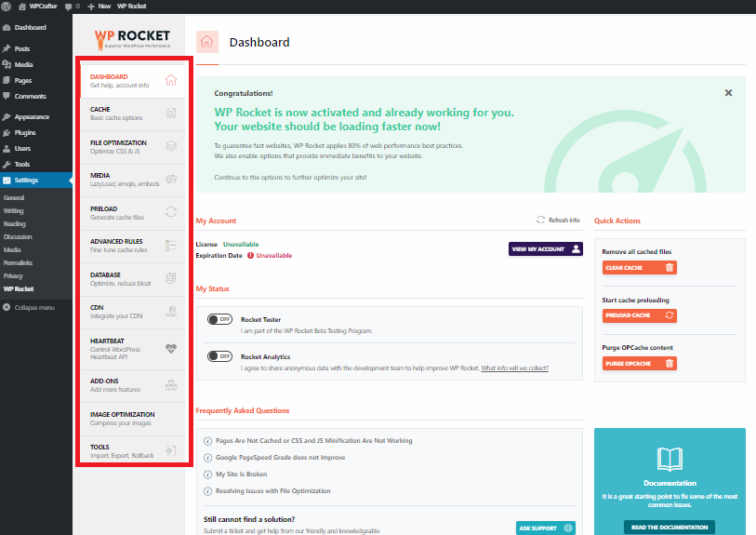Select the Preload tab

pos(133,213)
